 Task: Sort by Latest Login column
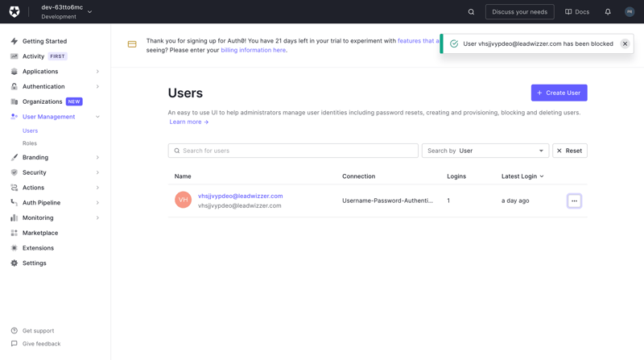(522, 176)
